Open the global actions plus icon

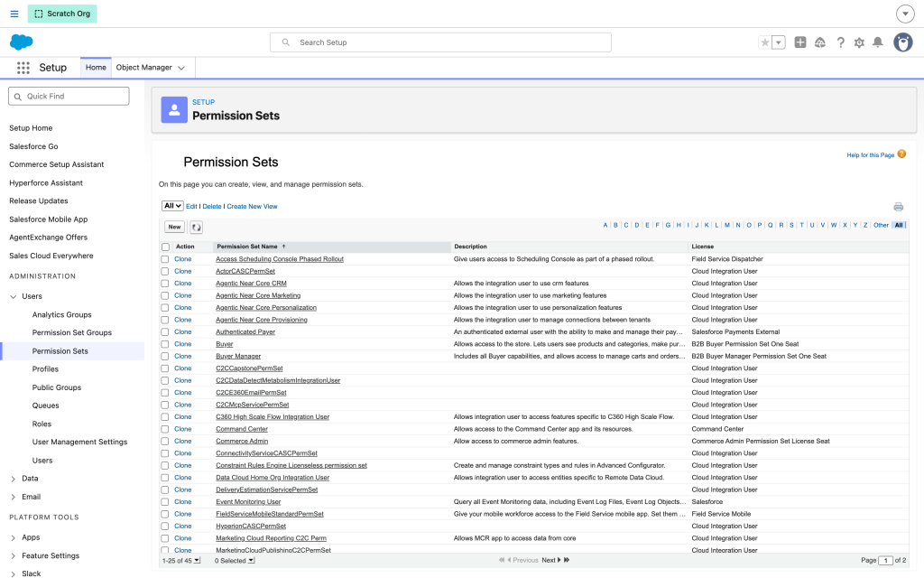[x=799, y=42]
